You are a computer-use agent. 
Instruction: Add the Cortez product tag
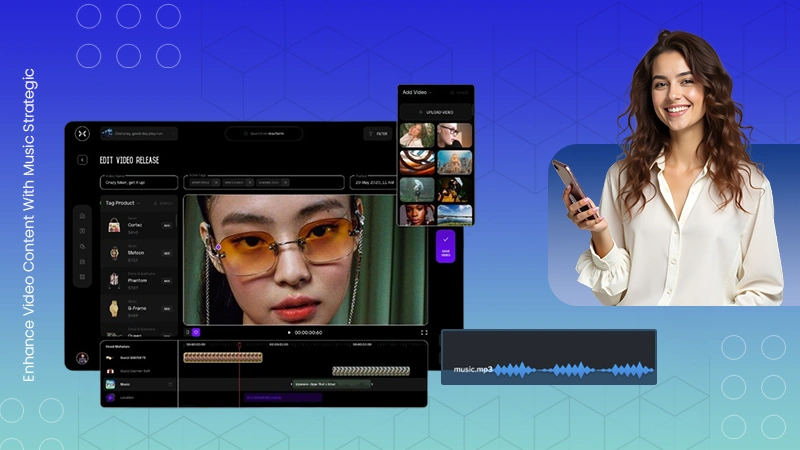point(167,226)
